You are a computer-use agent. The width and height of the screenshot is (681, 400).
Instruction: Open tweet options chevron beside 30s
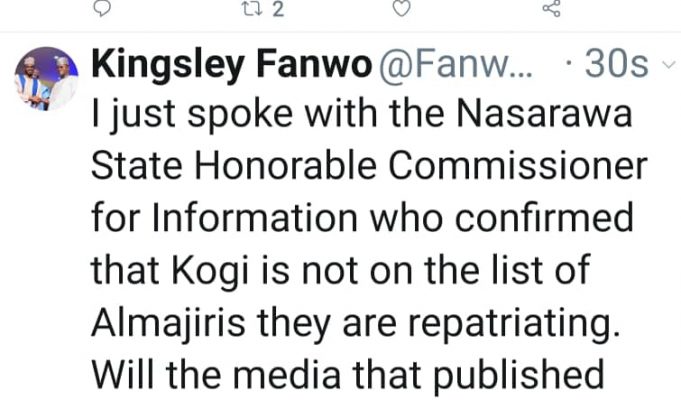(x=669, y=65)
